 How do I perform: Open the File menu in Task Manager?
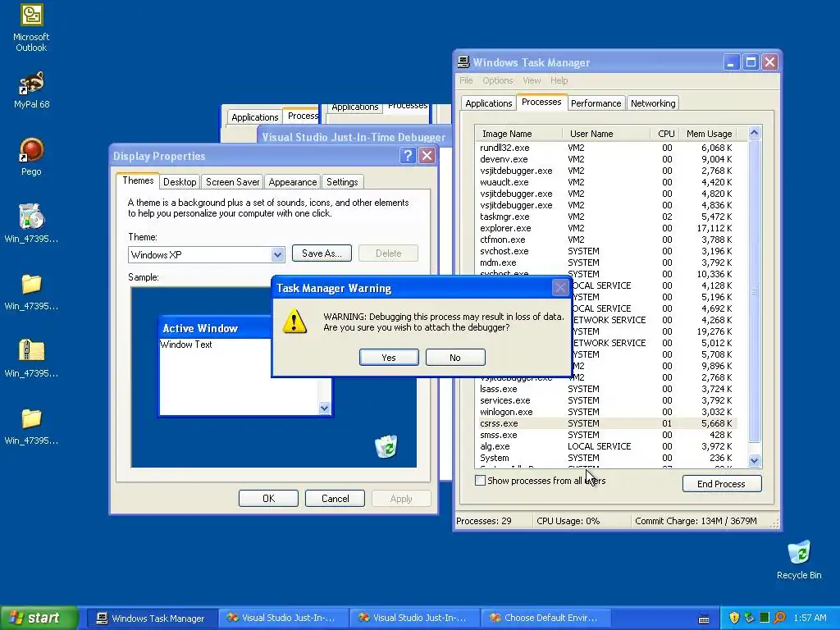pyautogui.click(x=466, y=80)
